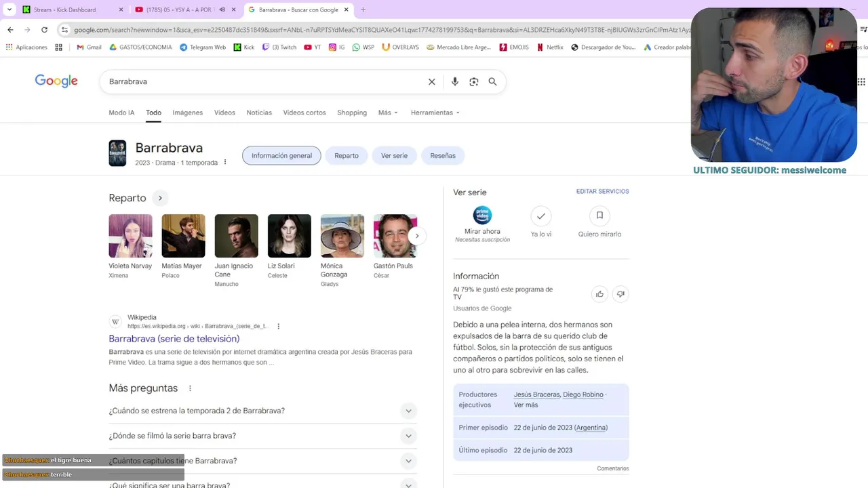
Task: Open Wikipedia Barrabrava (serie de televisión) link
Action: [x=174, y=338]
